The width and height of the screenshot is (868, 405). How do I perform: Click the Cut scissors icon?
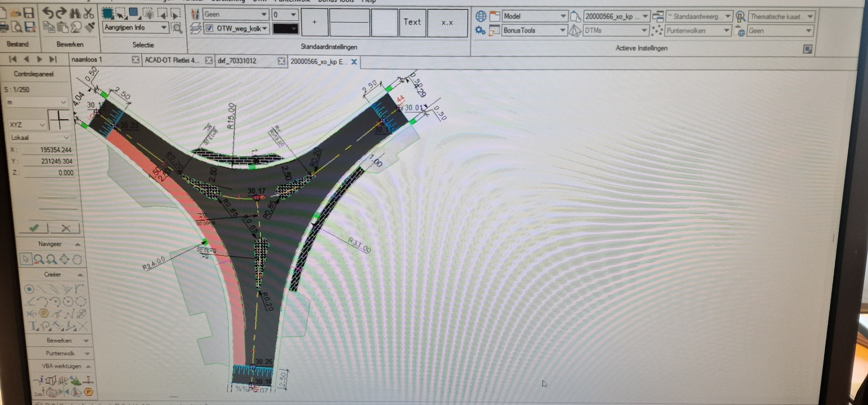(x=89, y=13)
